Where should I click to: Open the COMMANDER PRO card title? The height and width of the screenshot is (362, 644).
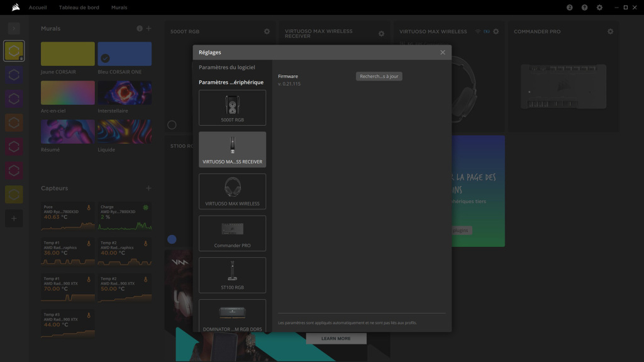[x=537, y=31]
